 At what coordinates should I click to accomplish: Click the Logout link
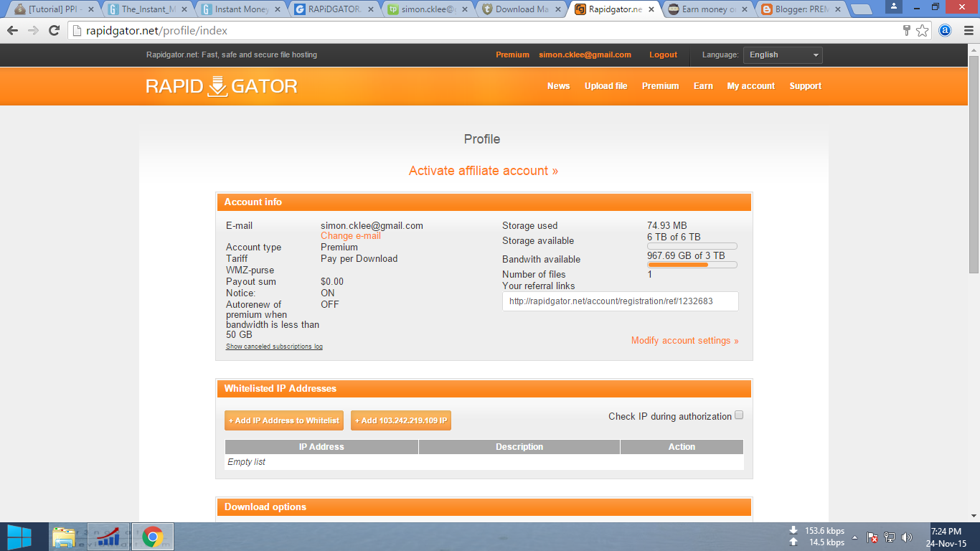coord(663,55)
